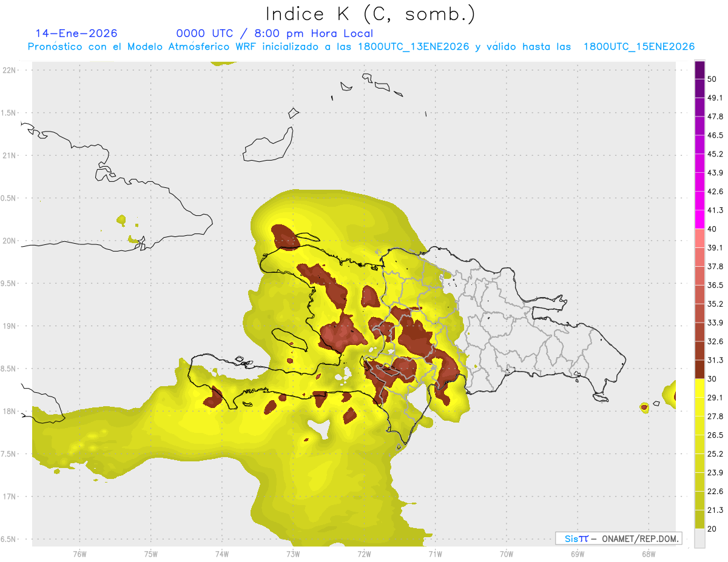Click "Pronóstico con el Modelo Atmosférico WRF" text
Screen dimensions: 728x562
coord(142,47)
